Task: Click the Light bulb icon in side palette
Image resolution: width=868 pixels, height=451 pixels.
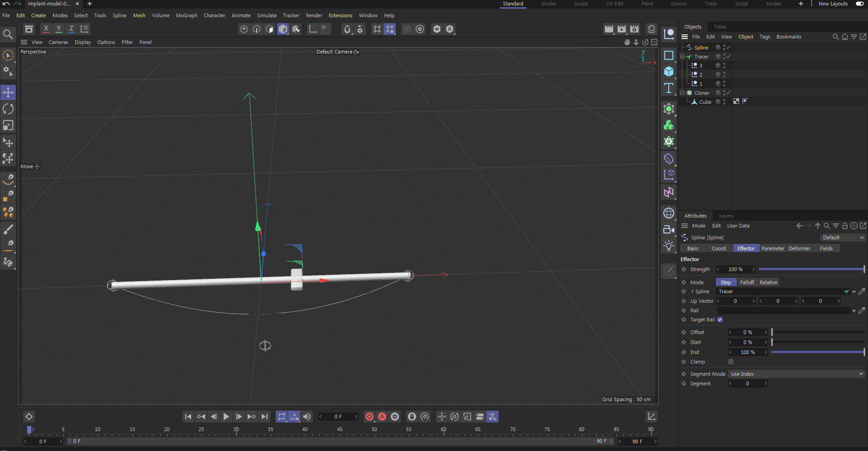Action: tap(669, 246)
